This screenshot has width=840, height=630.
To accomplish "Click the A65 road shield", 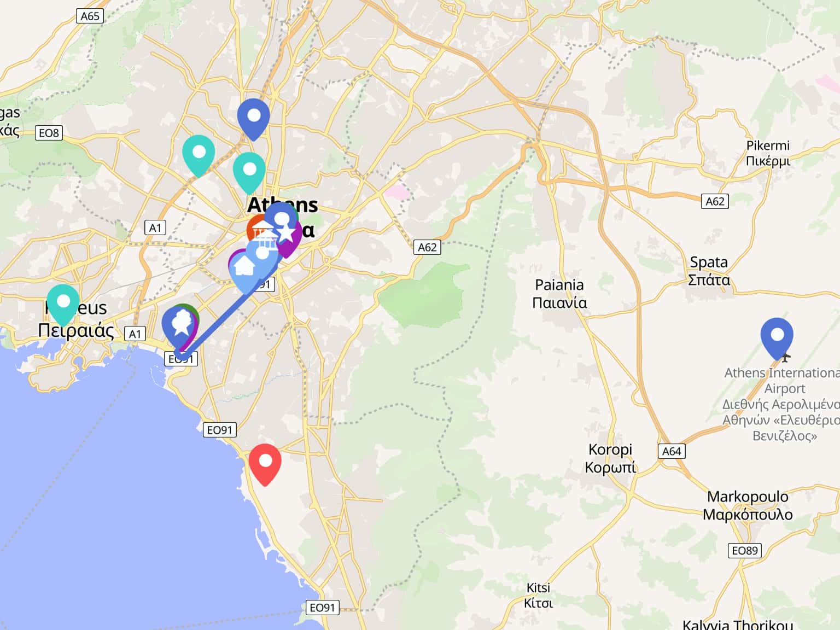I will click(90, 16).
